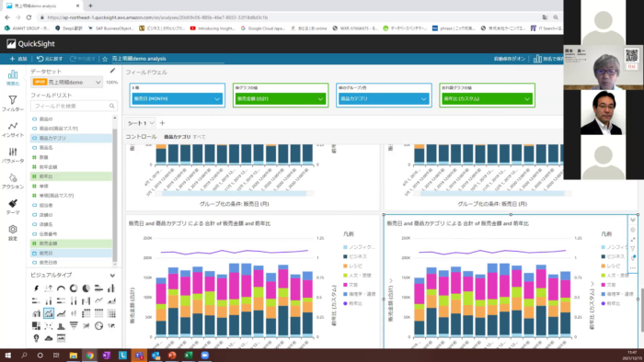The width and height of the screenshot is (644, 362).
Task: Switch to the シート1 sheet tab
Action: point(137,123)
